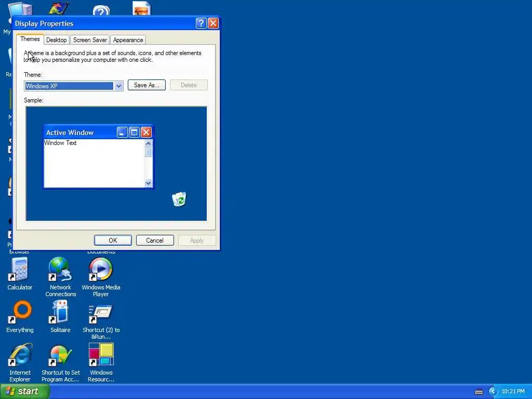
Task: Open the Everything search shortcut
Action: coord(20,316)
